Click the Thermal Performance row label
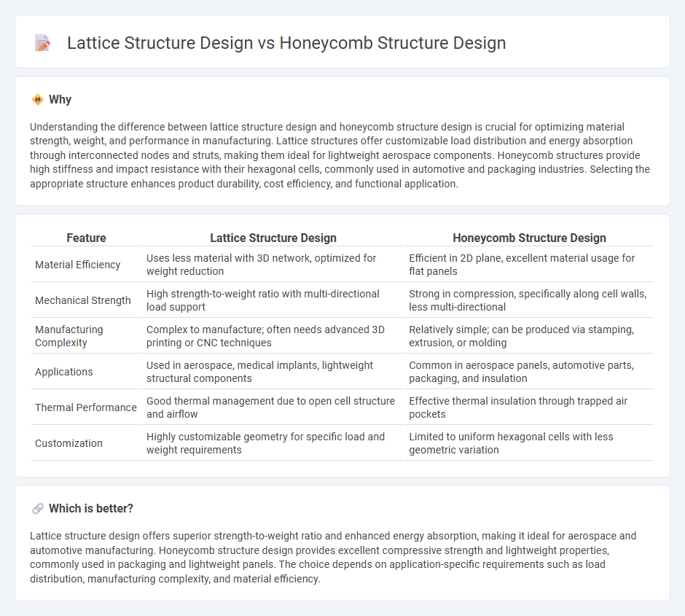Screen dimensions: 685x616 tap(87, 408)
